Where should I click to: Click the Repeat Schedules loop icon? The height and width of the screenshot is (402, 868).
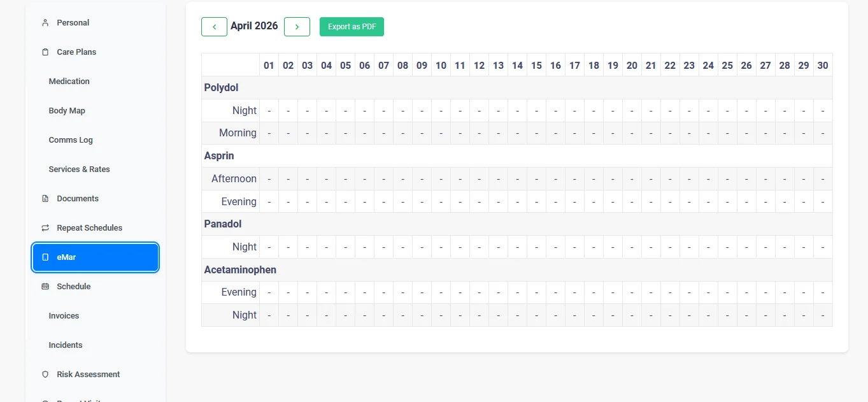(x=45, y=228)
